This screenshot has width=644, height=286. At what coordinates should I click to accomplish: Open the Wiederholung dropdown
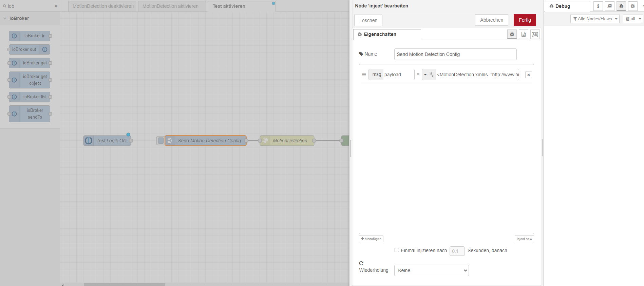(x=431, y=270)
